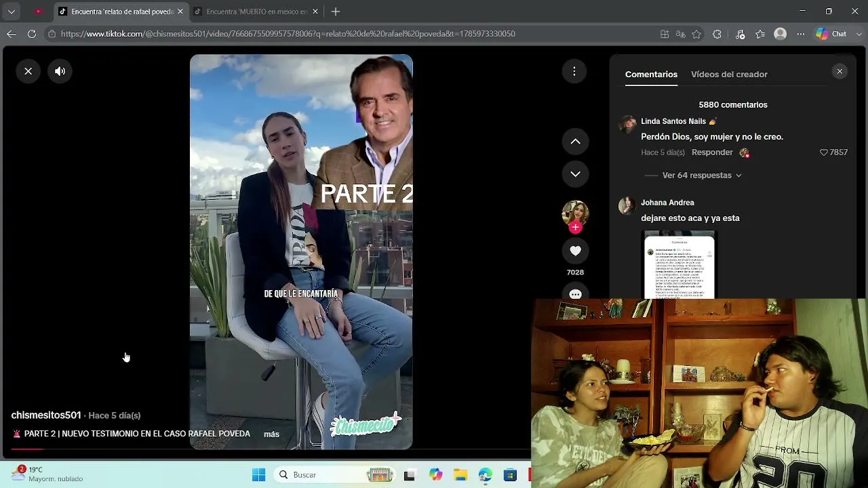
Task: Click the playing TikTok video
Action: [x=301, y=252]
